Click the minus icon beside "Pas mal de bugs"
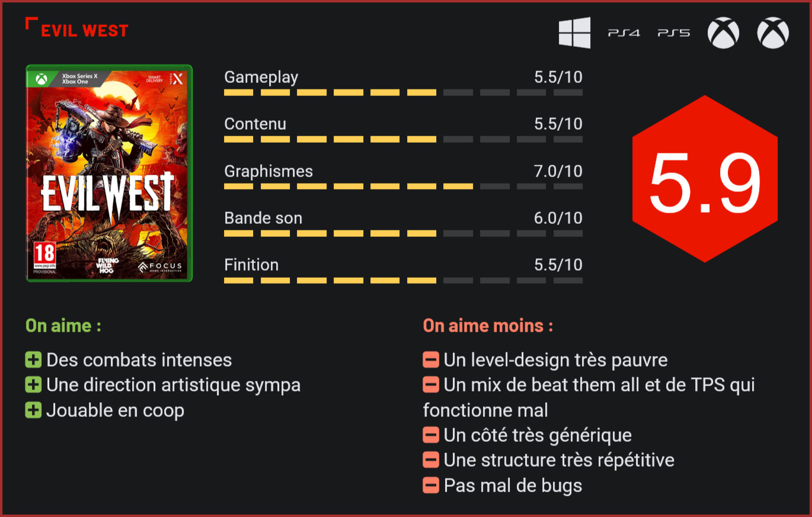 (x=431, y=486)
